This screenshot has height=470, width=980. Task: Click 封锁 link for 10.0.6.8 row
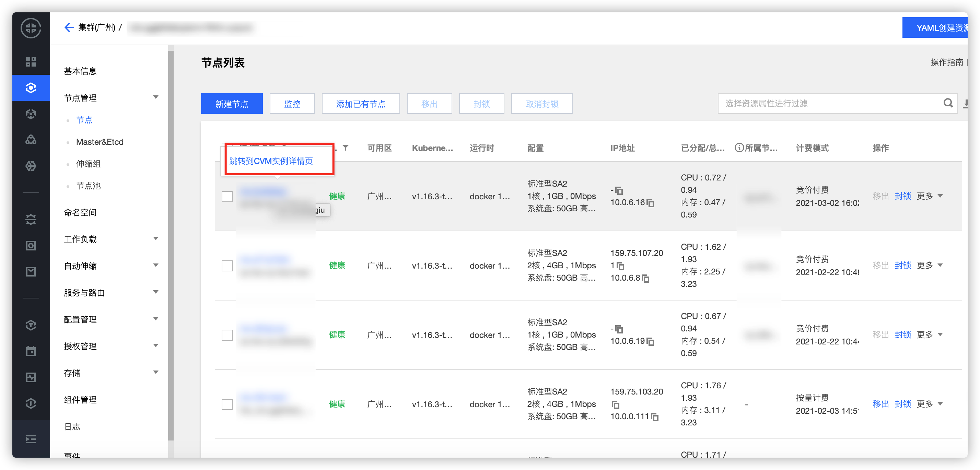point(903,265)
